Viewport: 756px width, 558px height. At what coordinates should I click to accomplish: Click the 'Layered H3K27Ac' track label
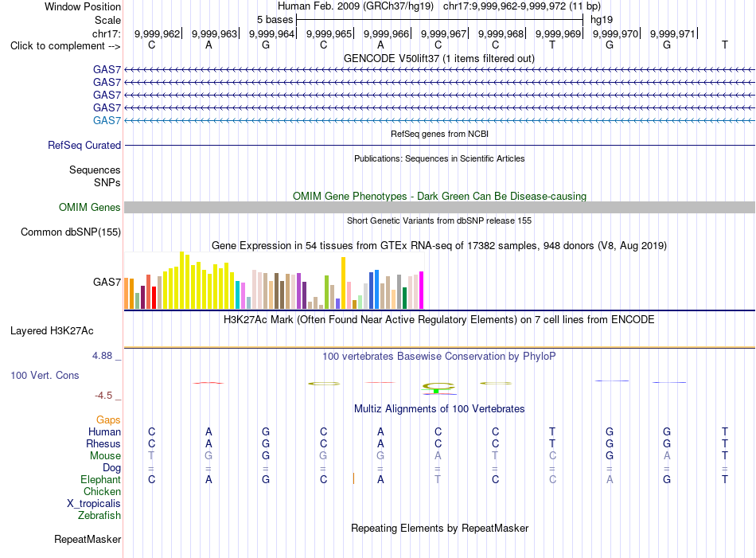[x=52, y=331]
